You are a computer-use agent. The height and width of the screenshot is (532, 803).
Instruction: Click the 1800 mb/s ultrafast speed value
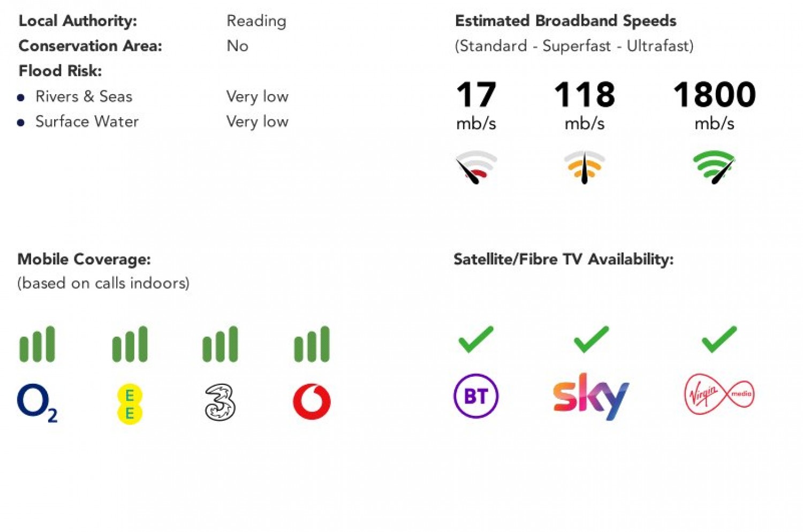point(714,95)
